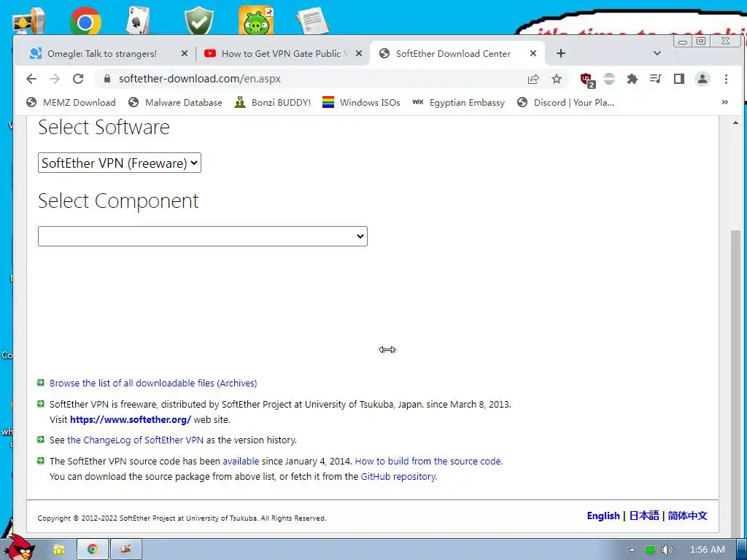
Task: Click the lock icon in address bar
Action: point(107,79)
